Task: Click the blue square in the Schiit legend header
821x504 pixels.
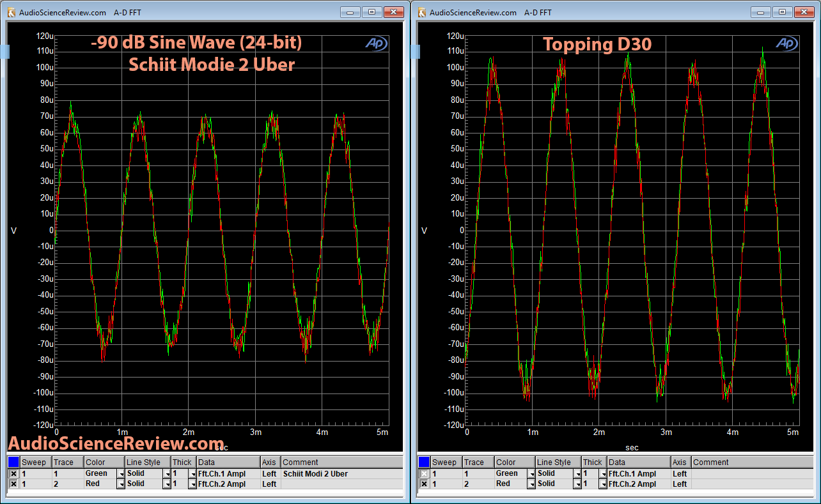Action: (x=13, y=462)
